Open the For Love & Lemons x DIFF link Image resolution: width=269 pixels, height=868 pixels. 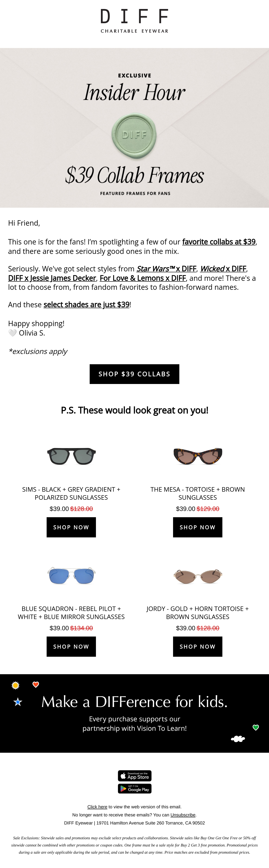(143, 278)
